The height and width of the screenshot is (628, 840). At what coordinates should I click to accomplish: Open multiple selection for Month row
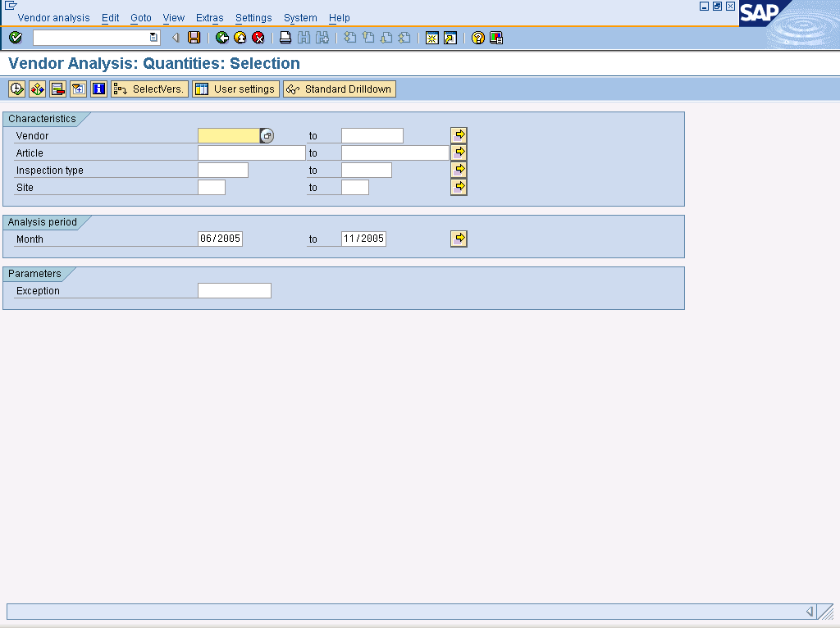click(x=459, y=239)
